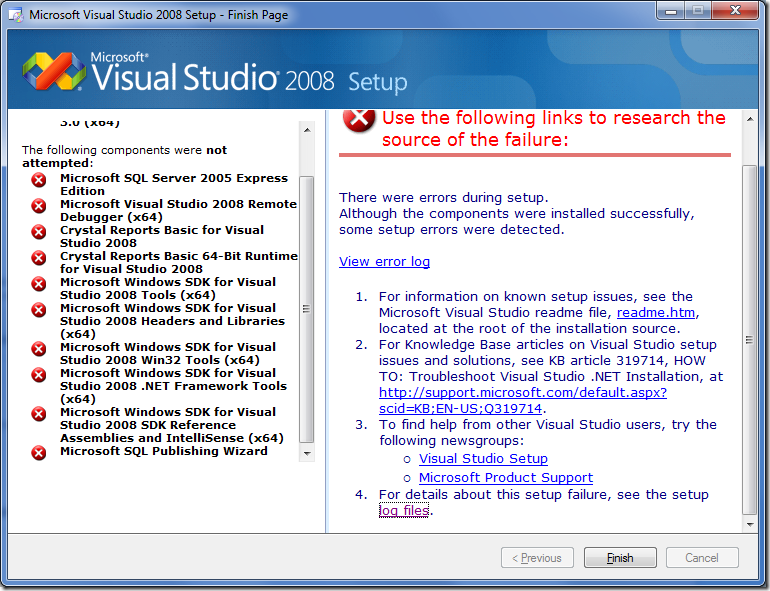Minimize the Setup window

coord(671,10)
